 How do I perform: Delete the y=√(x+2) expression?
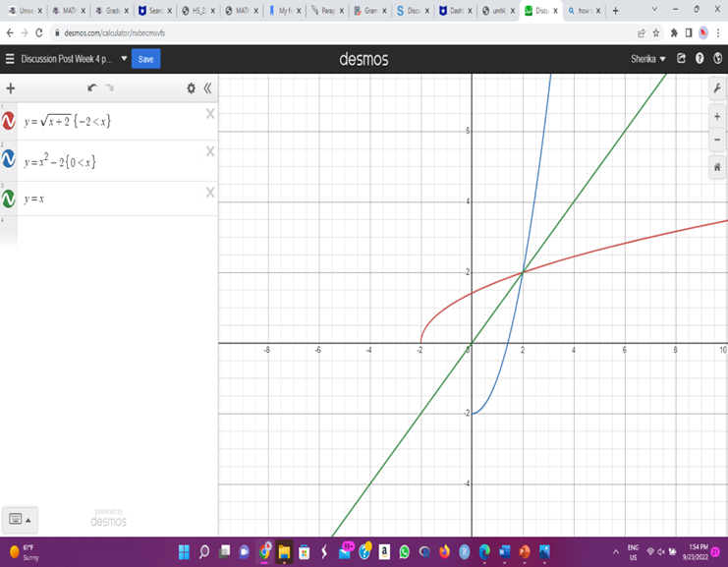coord(210,114)
